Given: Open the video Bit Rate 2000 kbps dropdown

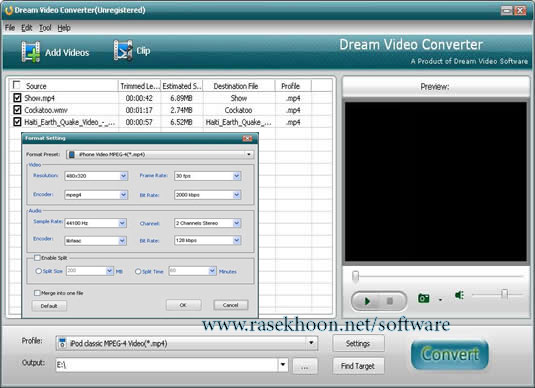Looking at the screenshot, I should click(x=237, y=195).
